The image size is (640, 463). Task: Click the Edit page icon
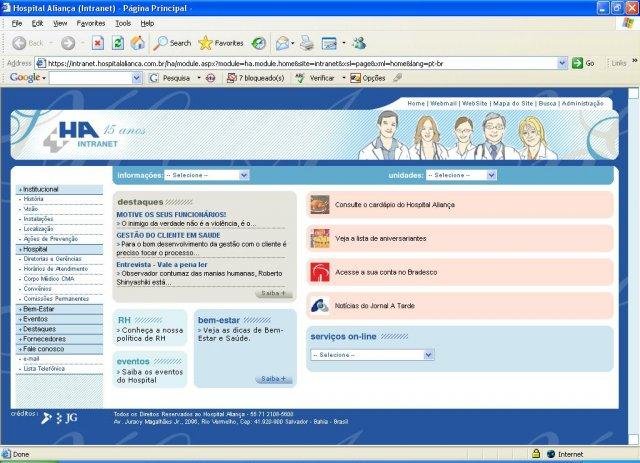click(x=329, y=43)
